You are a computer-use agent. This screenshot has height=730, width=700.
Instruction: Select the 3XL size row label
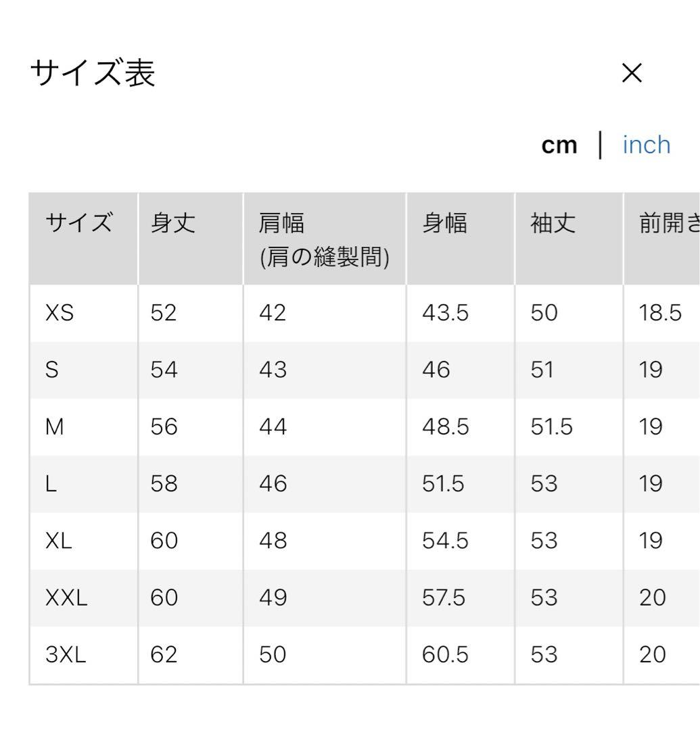(x=66, y=654)
